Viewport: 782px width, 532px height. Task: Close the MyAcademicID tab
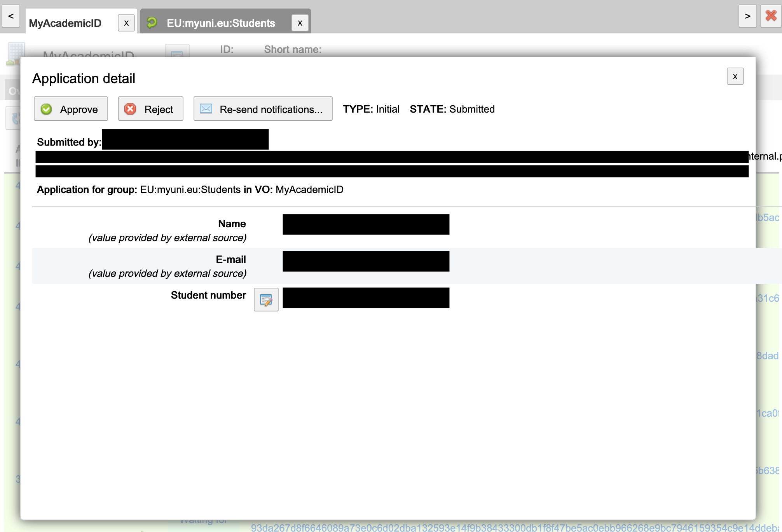[x=126, y=23]
